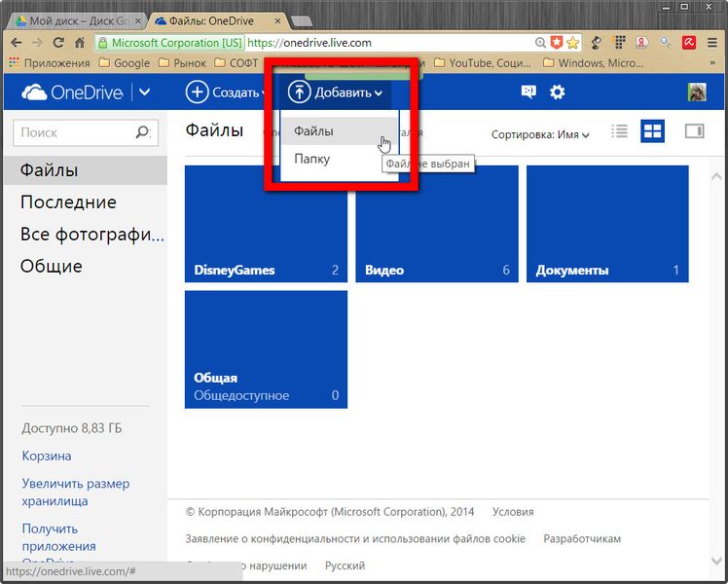Switch to tiles view icon
Image resolution: width=728 pixels, height=584 pixels.
tap(652, 131)
